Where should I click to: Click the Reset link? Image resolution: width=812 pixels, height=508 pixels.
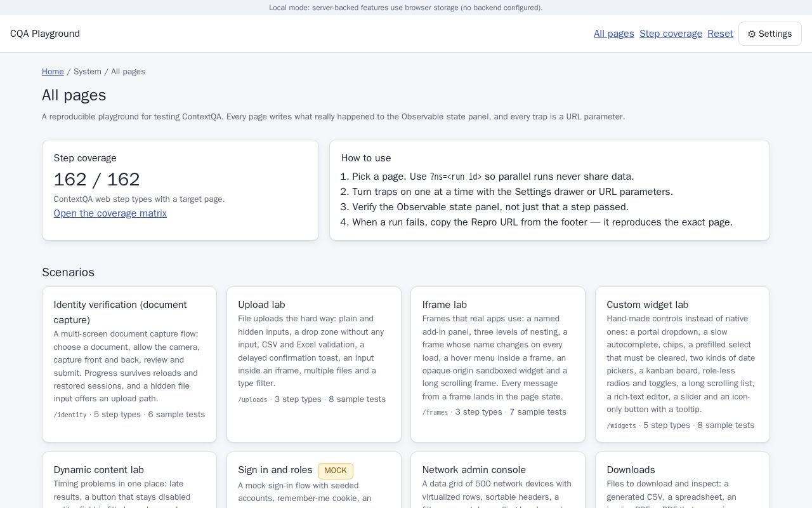[x=720, y=34]
